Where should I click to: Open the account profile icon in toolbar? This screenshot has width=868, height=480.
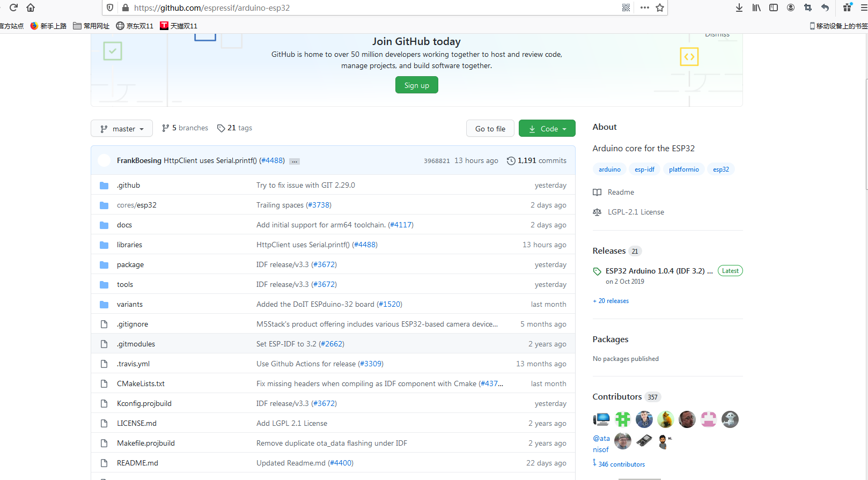[x=791, y=8]
